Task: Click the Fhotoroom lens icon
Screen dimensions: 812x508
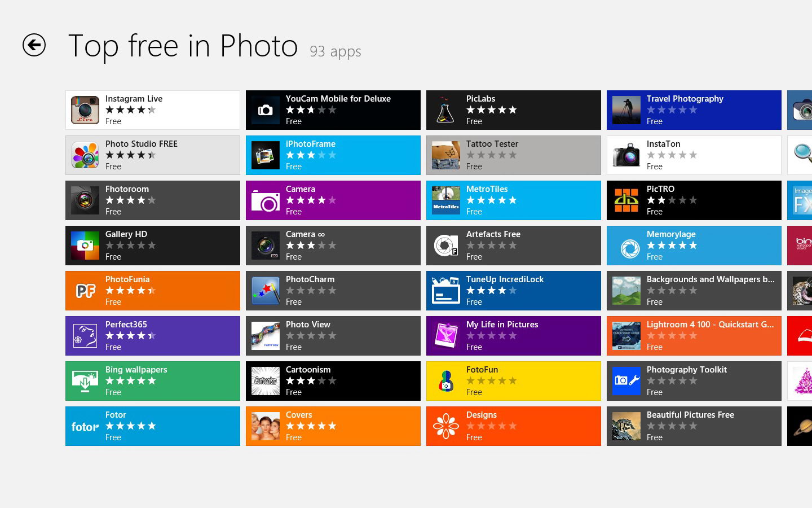Action: tap(85, 200)
